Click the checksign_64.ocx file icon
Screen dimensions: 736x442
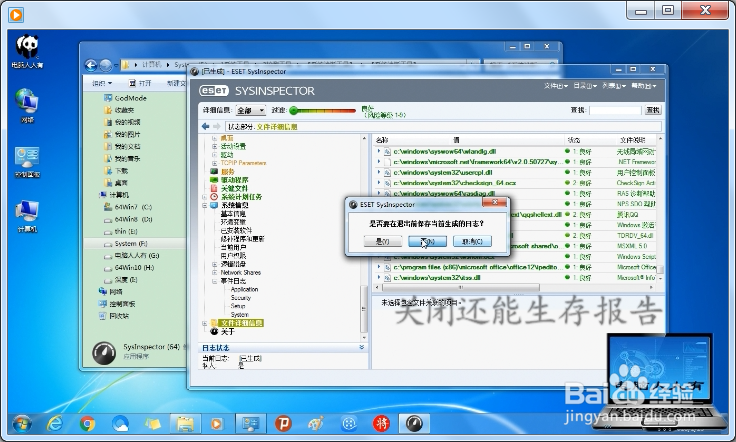pyautogui.click(x=387, y=183)
